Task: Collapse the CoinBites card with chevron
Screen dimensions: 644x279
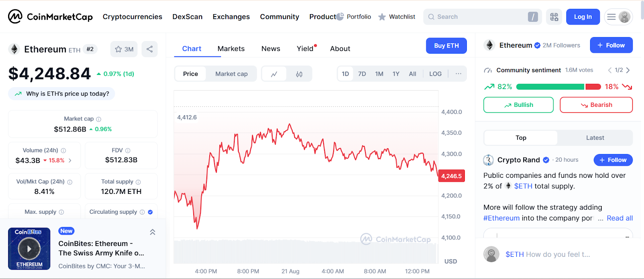Action: point(153,232)
